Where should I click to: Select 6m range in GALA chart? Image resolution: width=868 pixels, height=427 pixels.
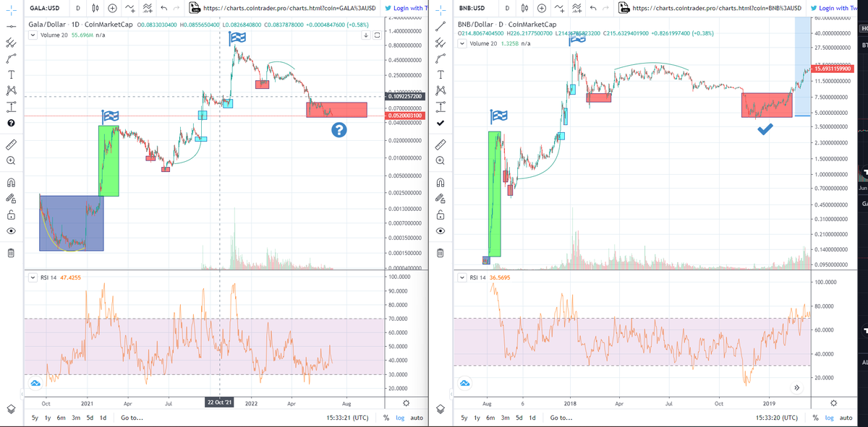[61, 418]
